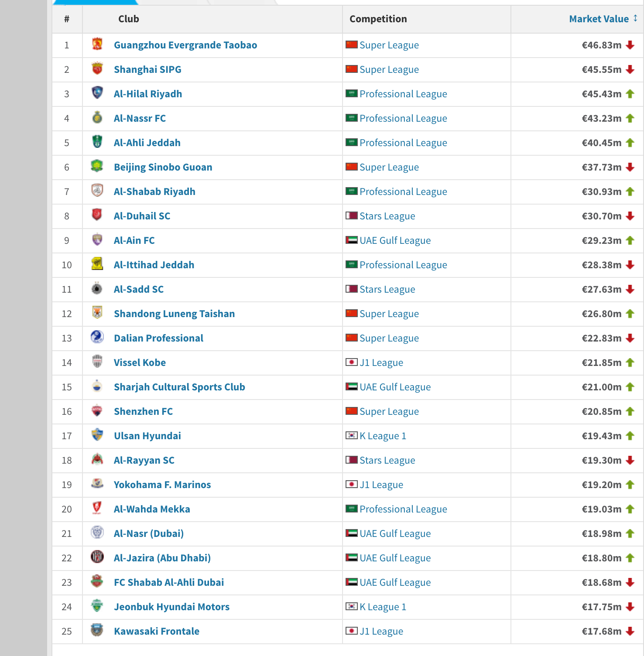Open K League 1 link in Jeonbuk row
This screenshot has height=656, width=644.
[383, 607]
